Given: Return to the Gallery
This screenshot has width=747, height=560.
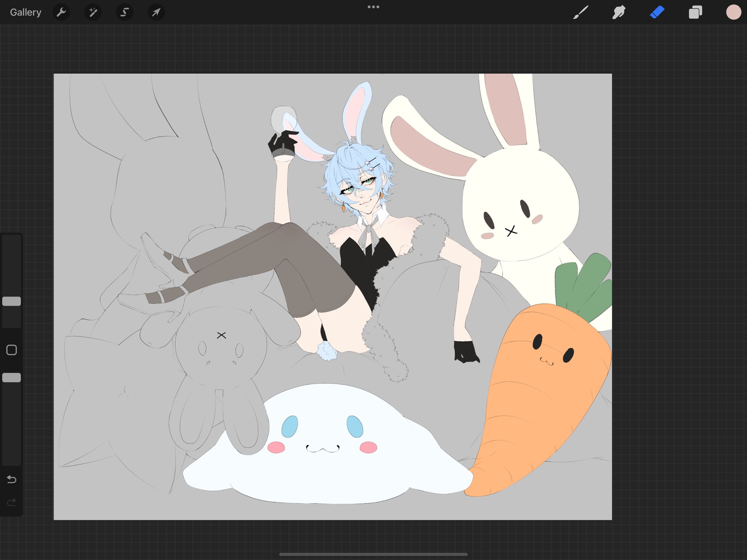Looking at the screenshot, I should click(26, 12).
